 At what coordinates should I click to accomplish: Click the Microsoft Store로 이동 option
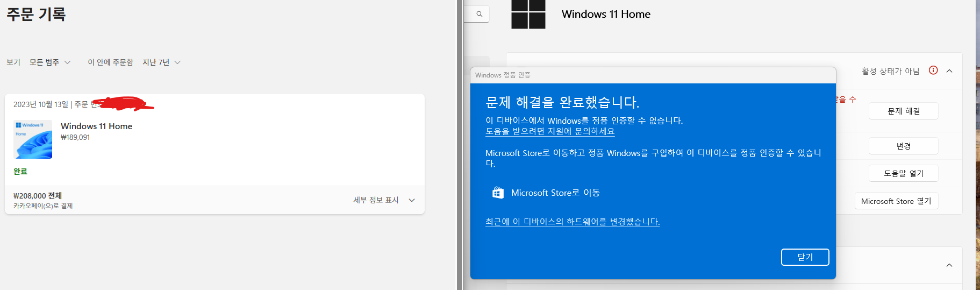(x=546, y=193)
